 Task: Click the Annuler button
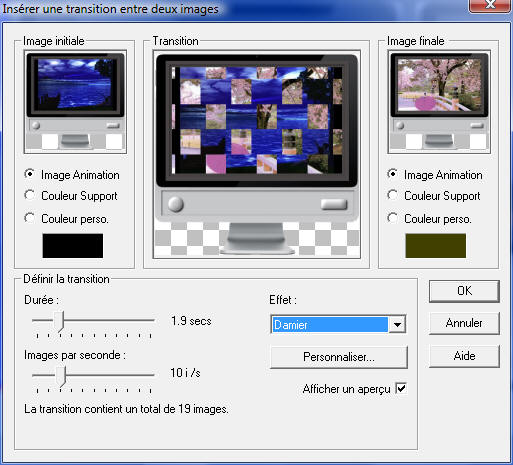(464, 323)
